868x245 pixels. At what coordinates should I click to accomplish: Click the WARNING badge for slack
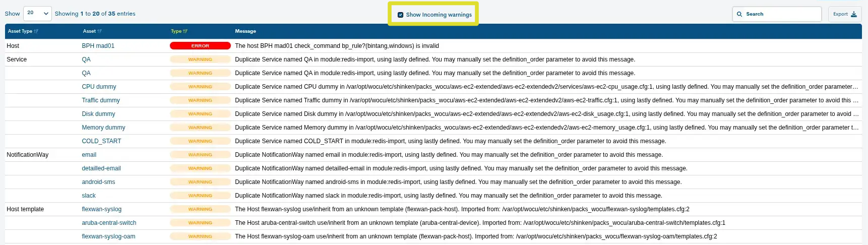click(200, 196)
